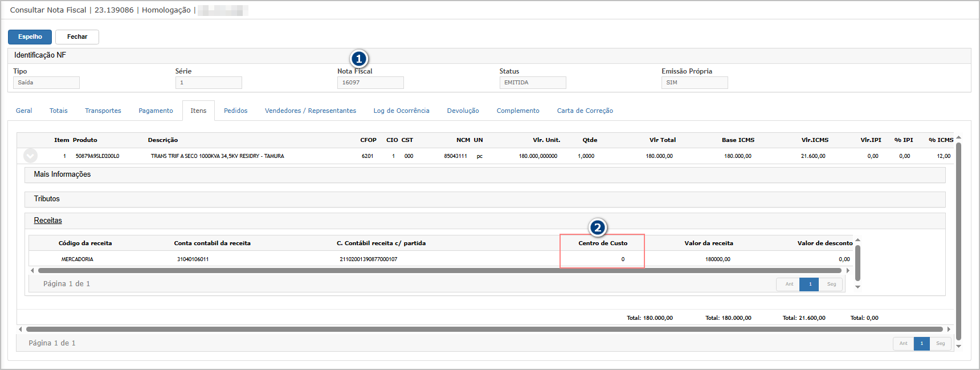This screenshot has height=370, width=980.
Task: Click page 1 in items pagination
Action: click(921, 343)
